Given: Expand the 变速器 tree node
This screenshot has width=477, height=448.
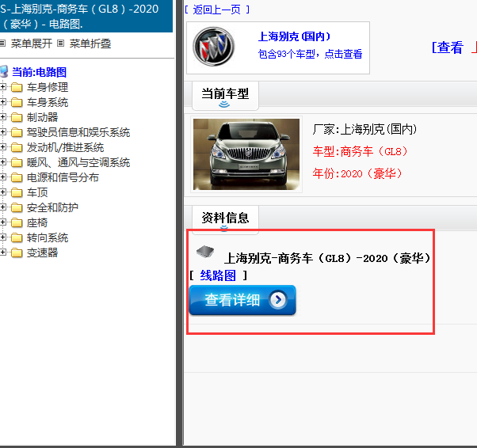Looking at the screenshot, I should pyautogui.click(x=2, y=252).
